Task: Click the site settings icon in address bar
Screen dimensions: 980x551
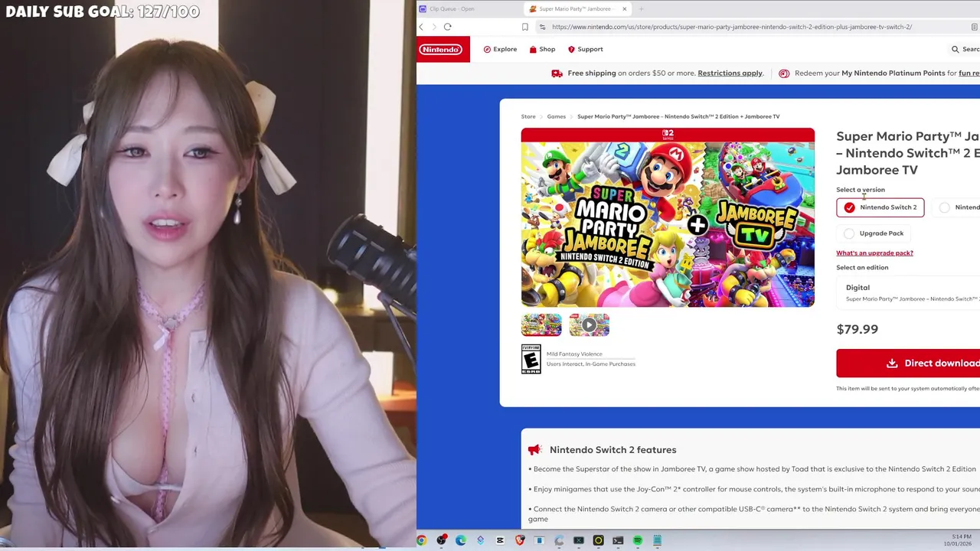Action: point(542,27)
